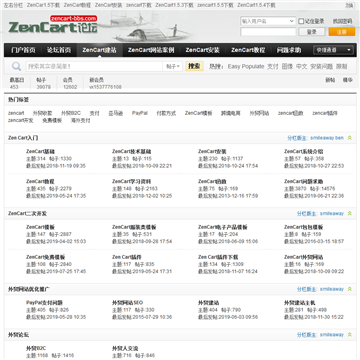
Task: Focus the password input field
Action: [268, 32]
